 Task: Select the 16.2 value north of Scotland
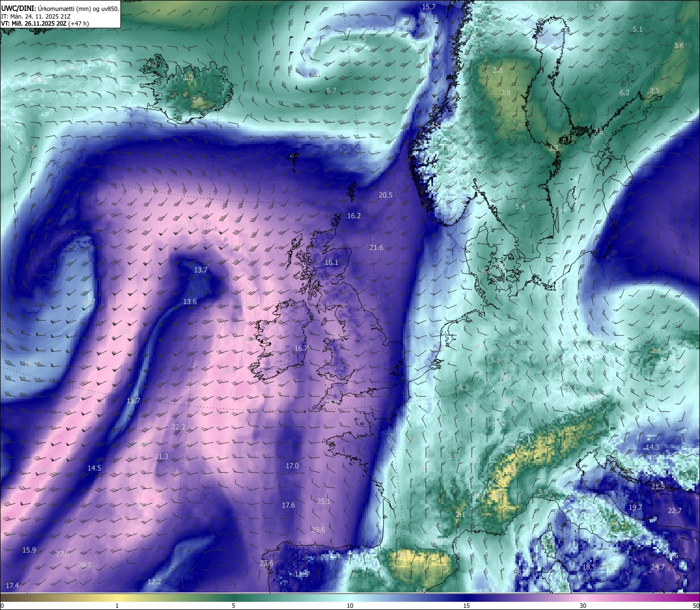point(354,216)
